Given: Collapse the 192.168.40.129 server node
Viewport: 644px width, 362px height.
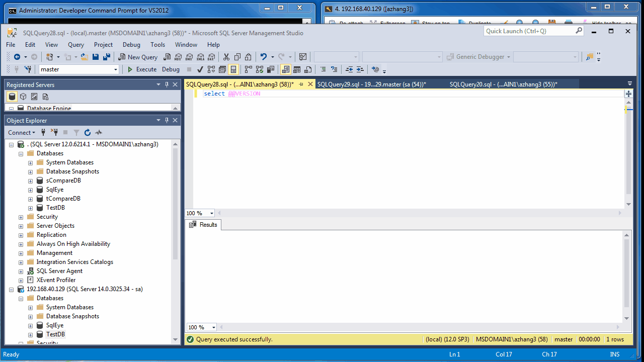Looking at the screenshot, I should (11, 289).
